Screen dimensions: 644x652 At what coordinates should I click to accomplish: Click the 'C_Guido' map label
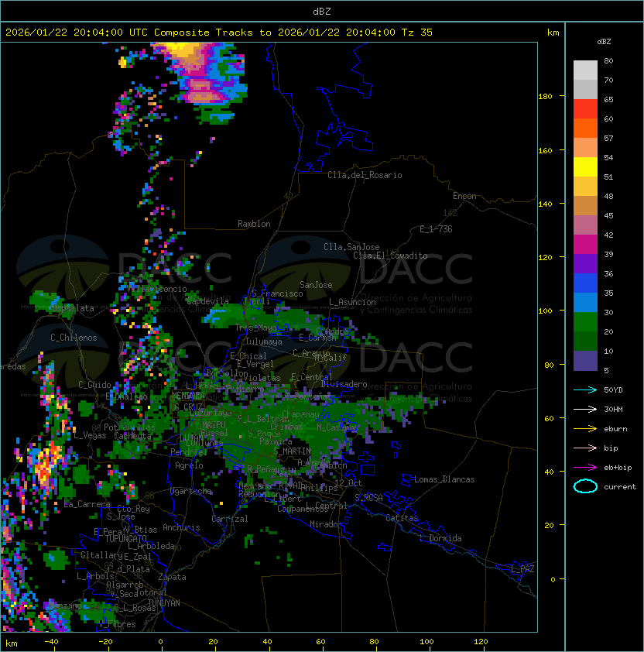[94, 385]
